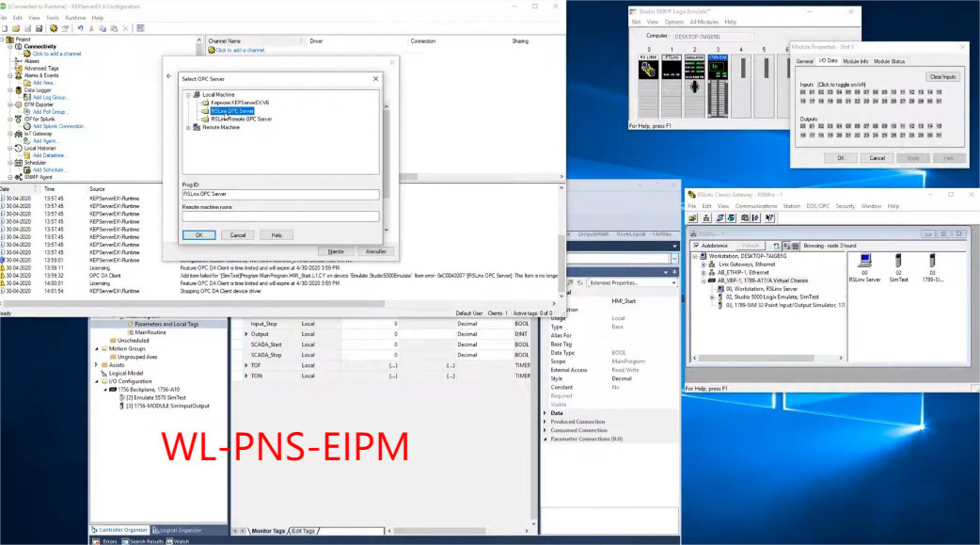Open DDE/OPC menu in RSLinx
The width and height of the screenshot is (980, 545).
[817, 206]
